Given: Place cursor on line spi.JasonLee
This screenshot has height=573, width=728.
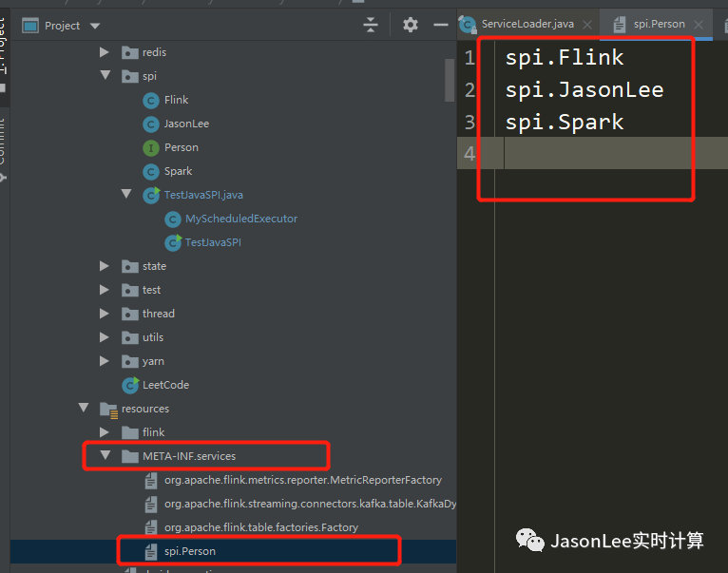Looking at the screenshot, I should tap(584, 89).
